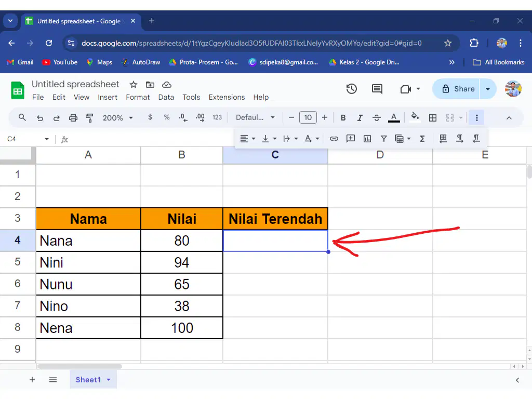The height and width of the screenshot is (399, 532).
Task: Hide the menus with the collapse chevron
Action: tap(509, 118)
